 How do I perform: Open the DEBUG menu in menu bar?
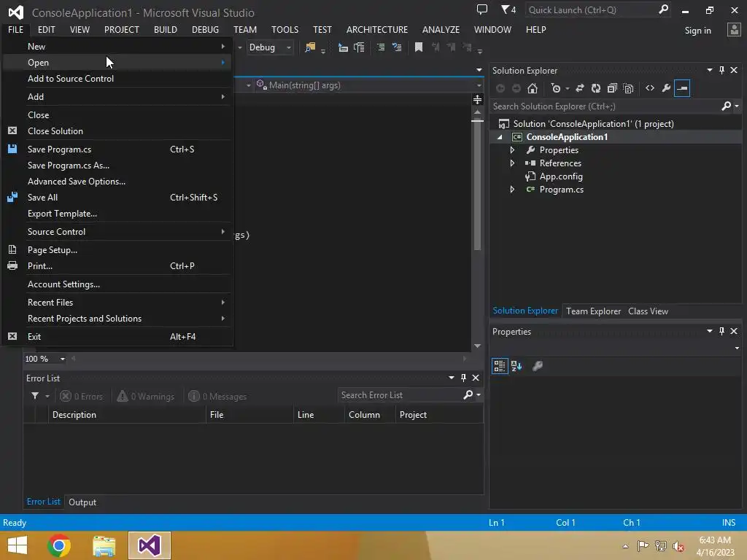[205, 29]
